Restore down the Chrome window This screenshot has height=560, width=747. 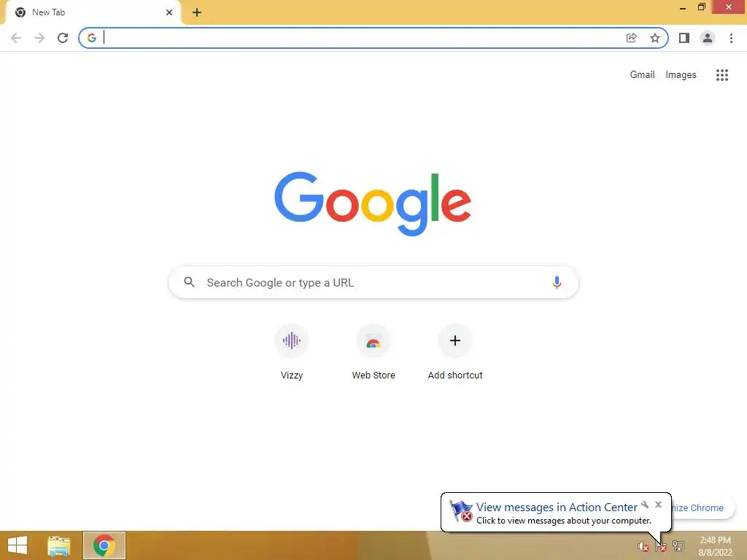(701, 7)
